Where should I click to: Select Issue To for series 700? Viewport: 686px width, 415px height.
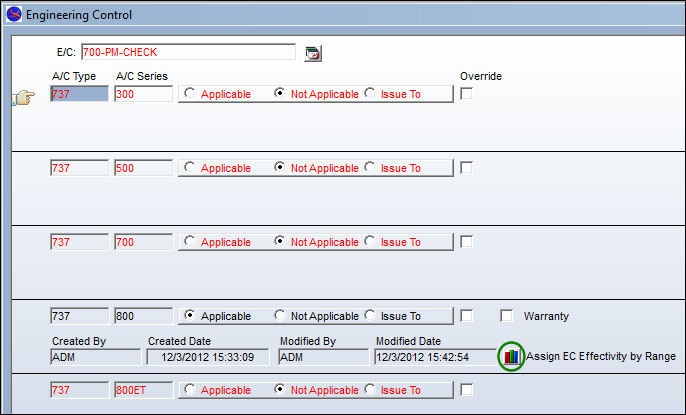click(370, 241)
